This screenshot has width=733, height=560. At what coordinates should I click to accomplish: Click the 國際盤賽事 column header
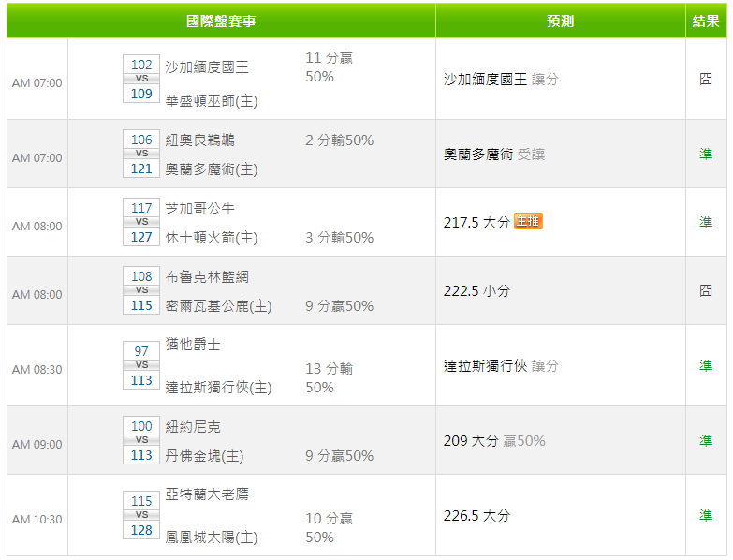(x=221, y=21)
